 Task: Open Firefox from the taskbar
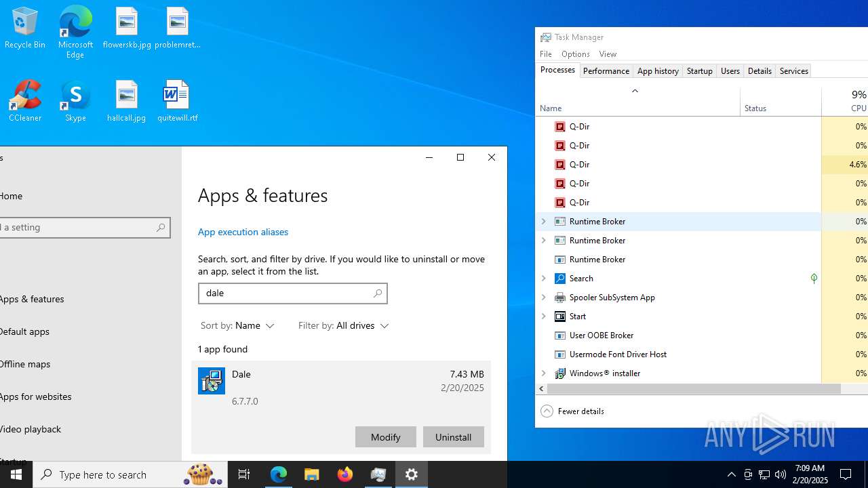click(345, 474)
